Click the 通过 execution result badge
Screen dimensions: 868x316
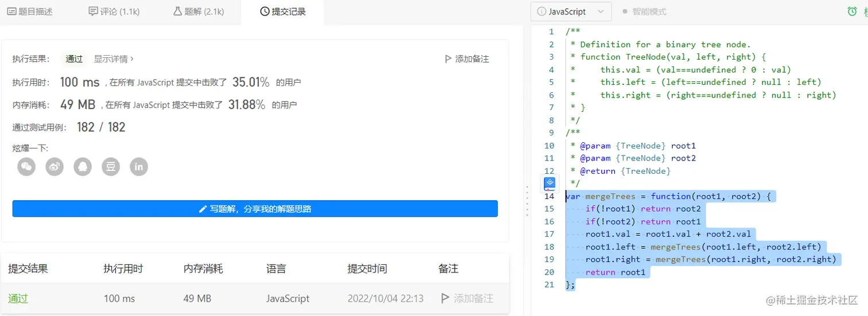(74, 58)
